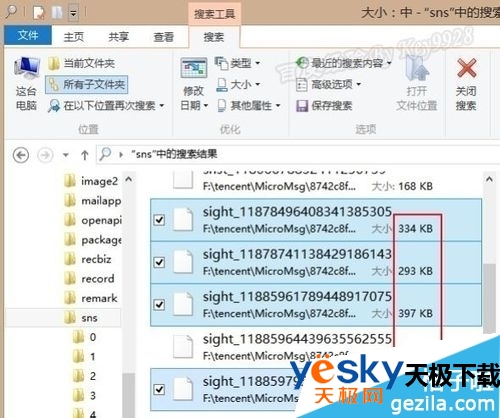Select 当前文件夹 current folder search scope
Viewport: 500px width, 418px height.
[81, 63]
